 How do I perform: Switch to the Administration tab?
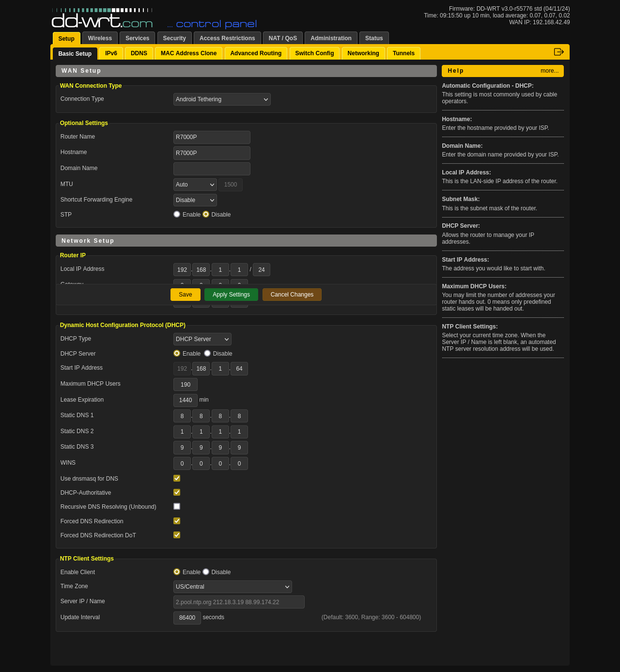(x=331, y=38)
